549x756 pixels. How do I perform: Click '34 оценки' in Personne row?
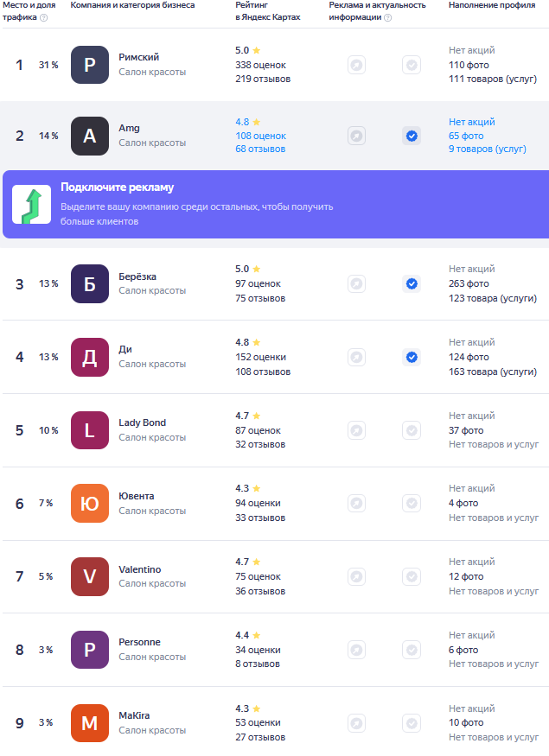(259, 650)
